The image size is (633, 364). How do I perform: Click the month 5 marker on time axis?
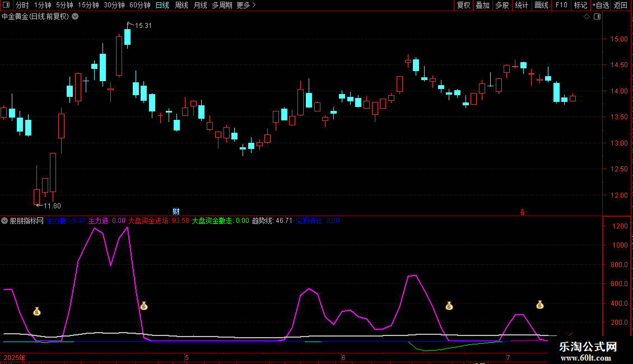[187, 357]
